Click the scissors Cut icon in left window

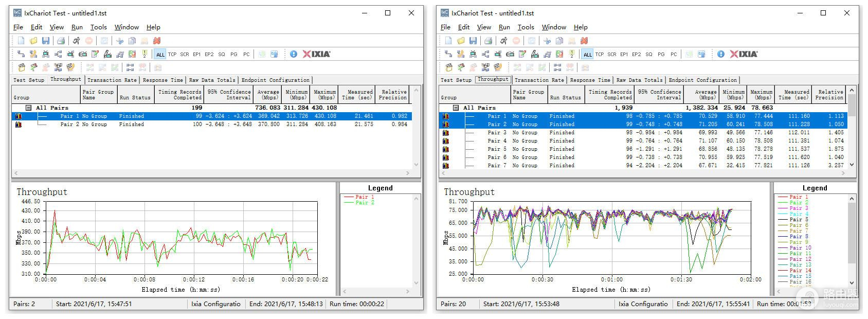tap(120, 41)
